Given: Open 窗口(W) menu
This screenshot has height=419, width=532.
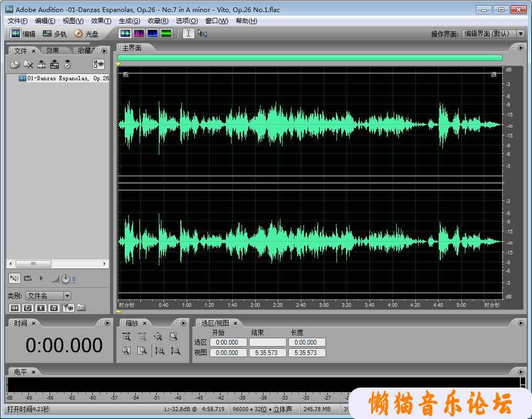Looking at the screenshot, I should click(216, 21).
